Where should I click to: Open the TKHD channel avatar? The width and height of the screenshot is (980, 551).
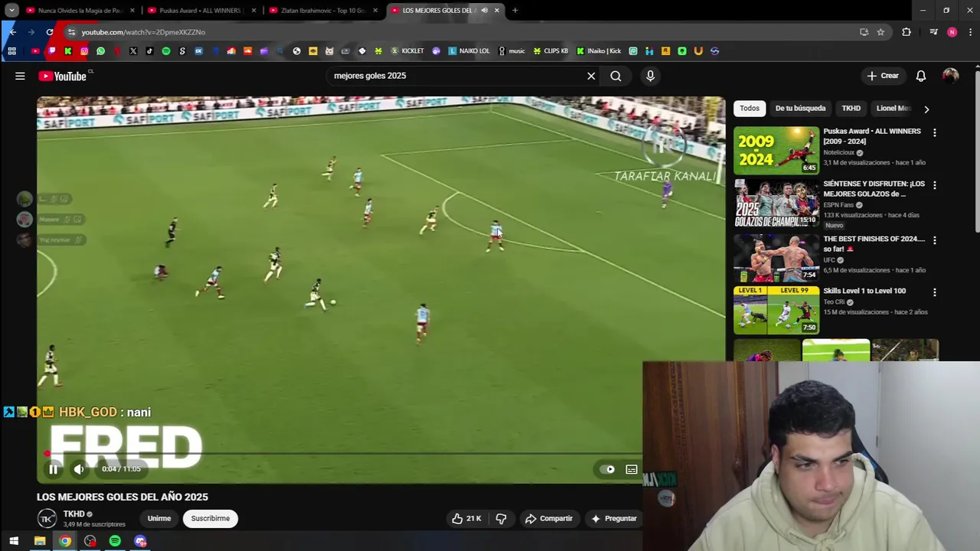click(x=47, y=519)
